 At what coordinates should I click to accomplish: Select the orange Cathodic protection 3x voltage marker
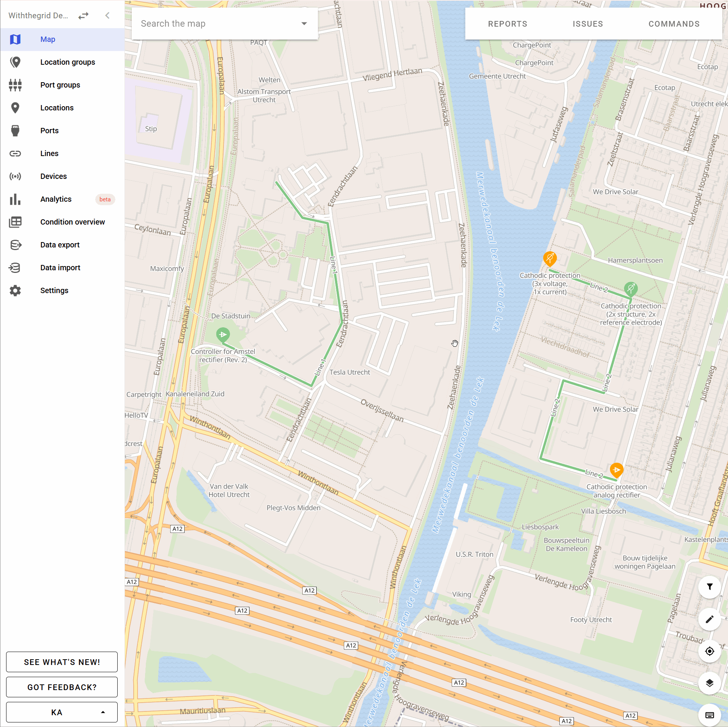click(550, 258)
